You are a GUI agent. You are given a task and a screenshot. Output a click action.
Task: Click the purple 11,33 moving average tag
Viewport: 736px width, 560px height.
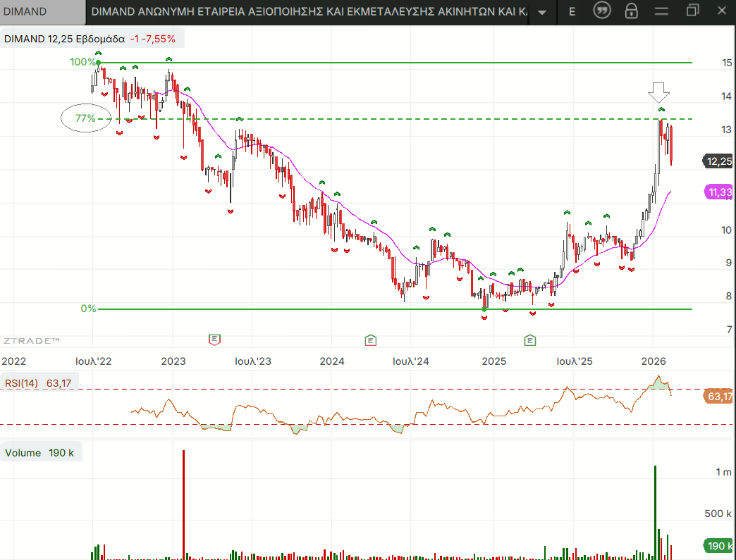[x=719, y=192]
